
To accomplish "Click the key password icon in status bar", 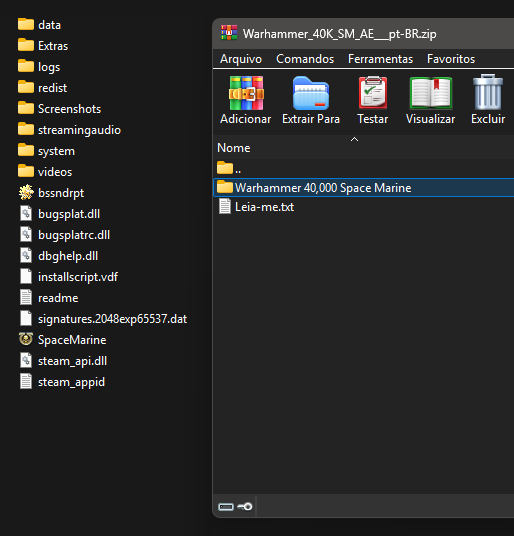I will coord(245,507).
